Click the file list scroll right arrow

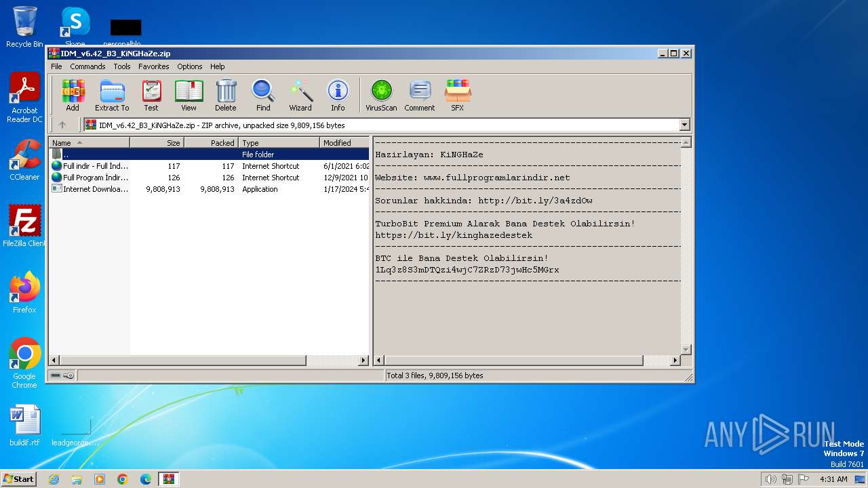click(x=363, y=361)
